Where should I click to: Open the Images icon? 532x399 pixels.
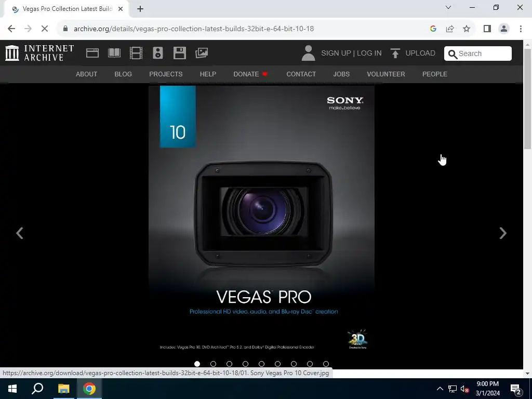[202, 53]
